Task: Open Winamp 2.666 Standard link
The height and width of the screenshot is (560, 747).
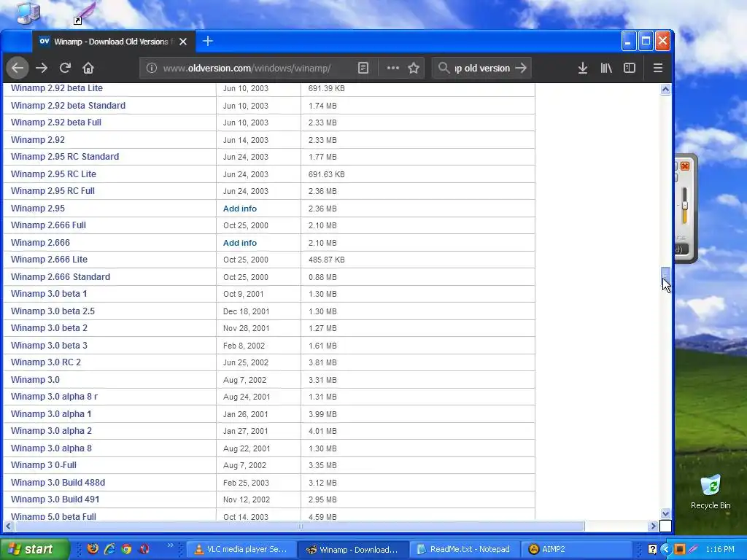Action: tap(61, 276)
